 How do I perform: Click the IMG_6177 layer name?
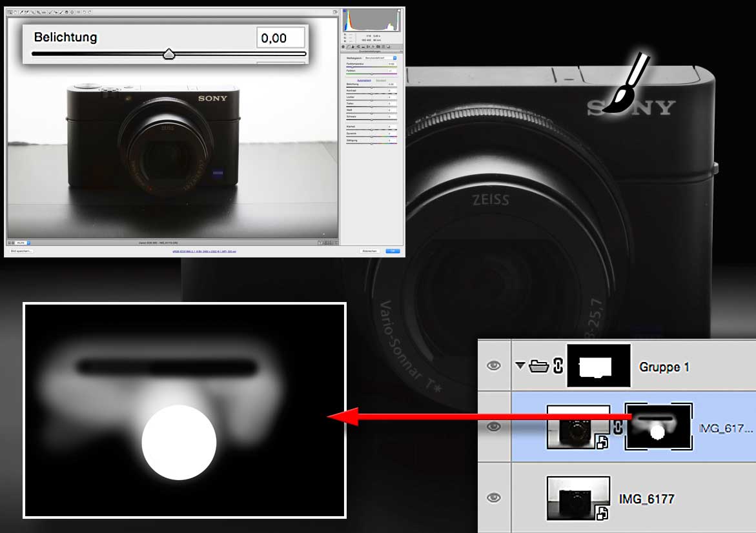[646, 499]
